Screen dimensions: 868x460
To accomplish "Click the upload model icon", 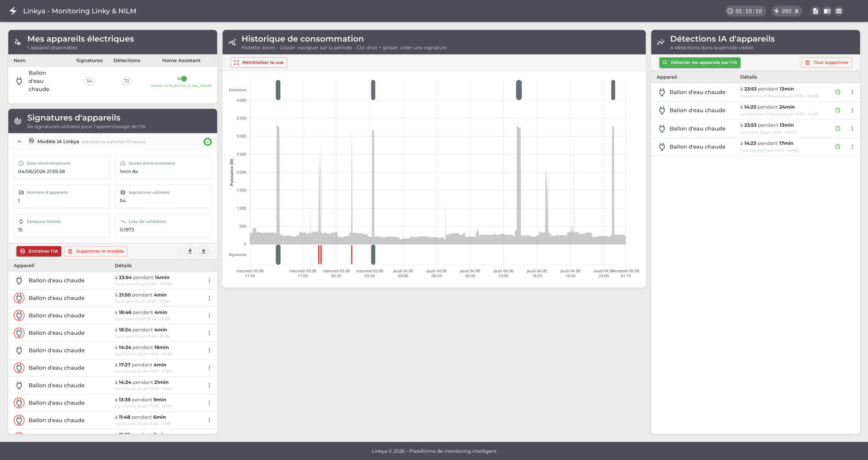I will tap(204, 251).
